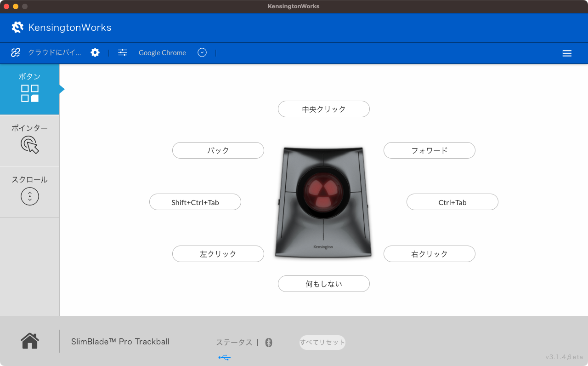
Task: Open the hamburger menu
Action: click(567, 53)
